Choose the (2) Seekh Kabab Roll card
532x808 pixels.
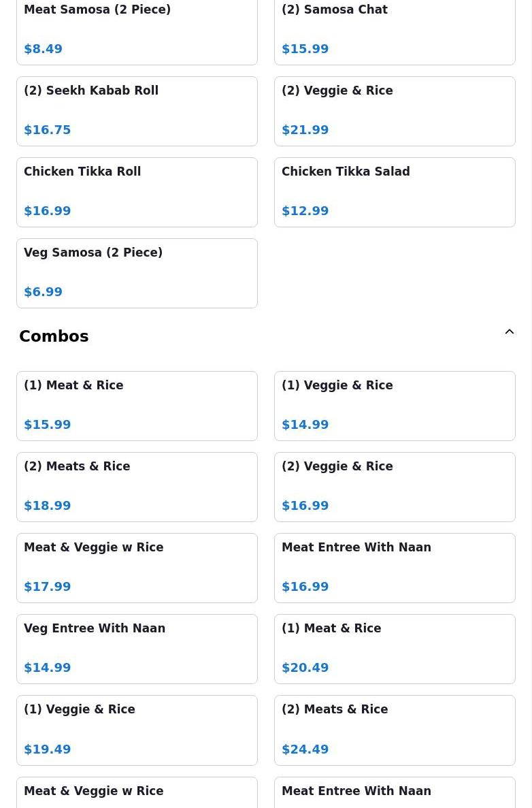pyautogui.click(x=137, y=112)
